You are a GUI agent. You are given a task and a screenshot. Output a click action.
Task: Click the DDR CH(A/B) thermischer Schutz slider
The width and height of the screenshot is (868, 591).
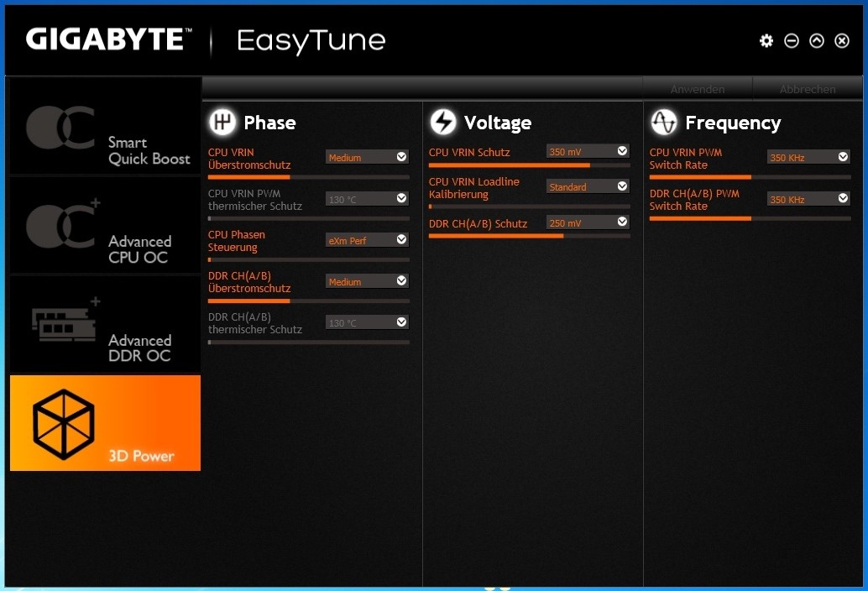[x=309, y=342]
